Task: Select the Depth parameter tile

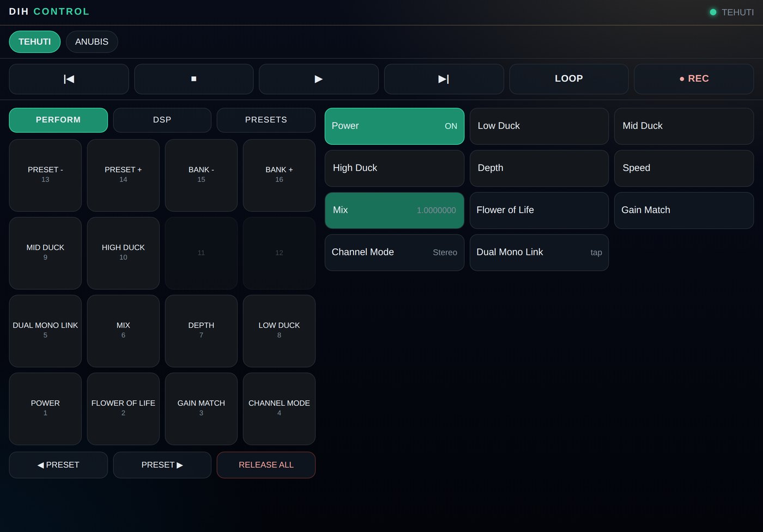Action: pyautogui.click(x=539, y=168)
